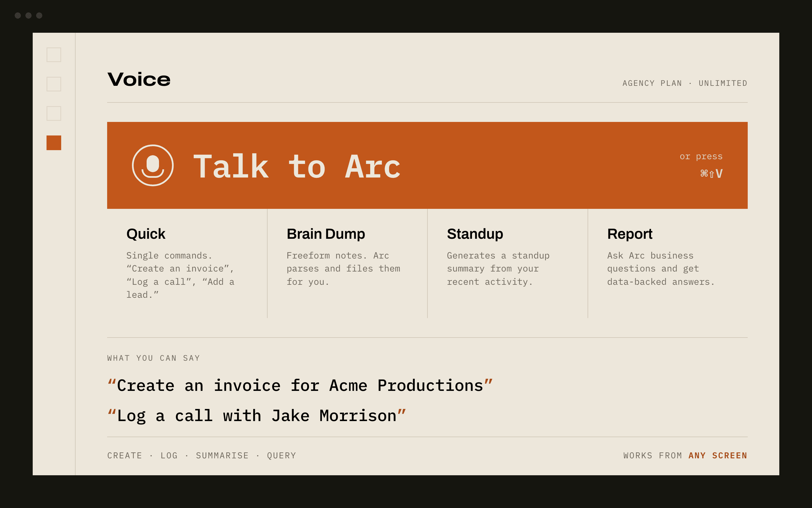Click 'Generates a standup summary' description
The image size is (812, 508).
click(x=498, y=269)
